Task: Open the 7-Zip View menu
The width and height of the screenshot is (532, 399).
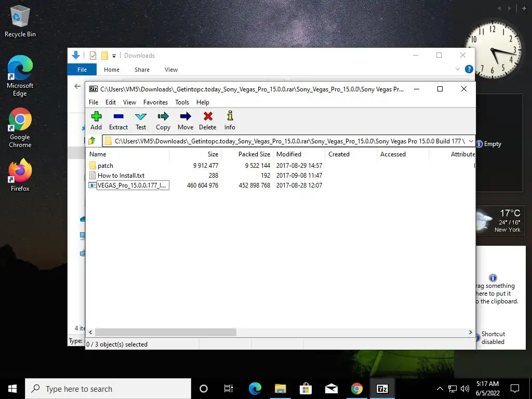Action: click(129, 102)
